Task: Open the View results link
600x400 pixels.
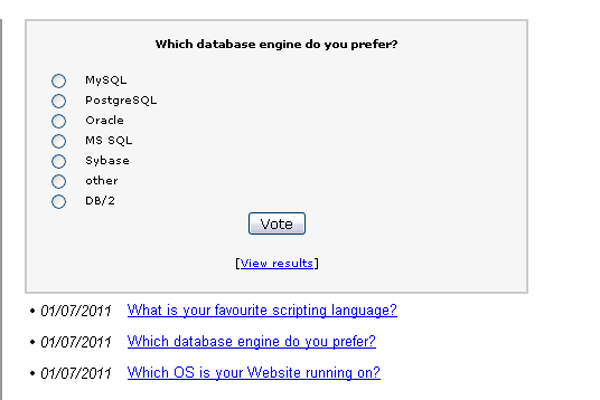Action: tap(277, 263)
